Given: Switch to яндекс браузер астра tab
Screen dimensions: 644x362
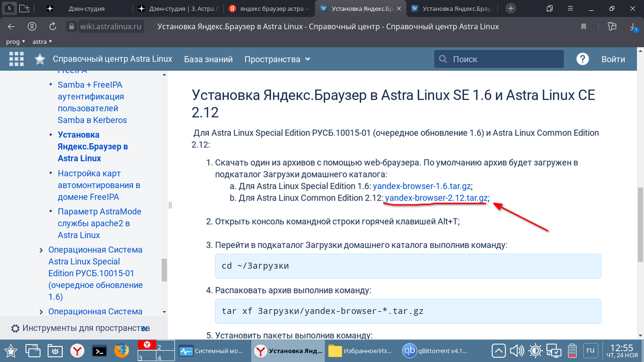Looking at the screenshot, I should 268,9.
